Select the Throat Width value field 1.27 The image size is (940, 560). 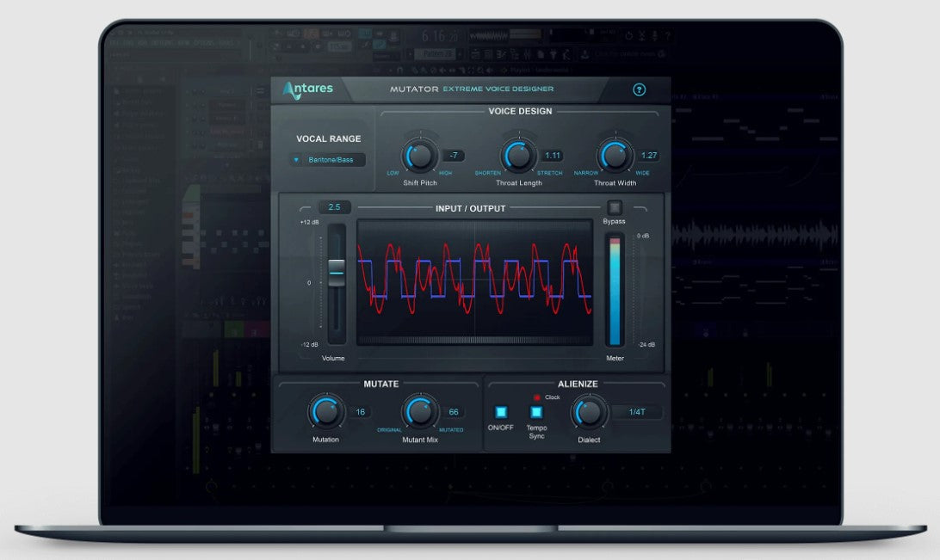click(649, 156)
